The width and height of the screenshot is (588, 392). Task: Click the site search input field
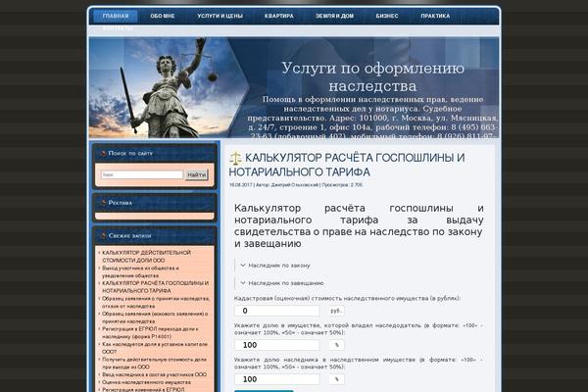[142, 174]
